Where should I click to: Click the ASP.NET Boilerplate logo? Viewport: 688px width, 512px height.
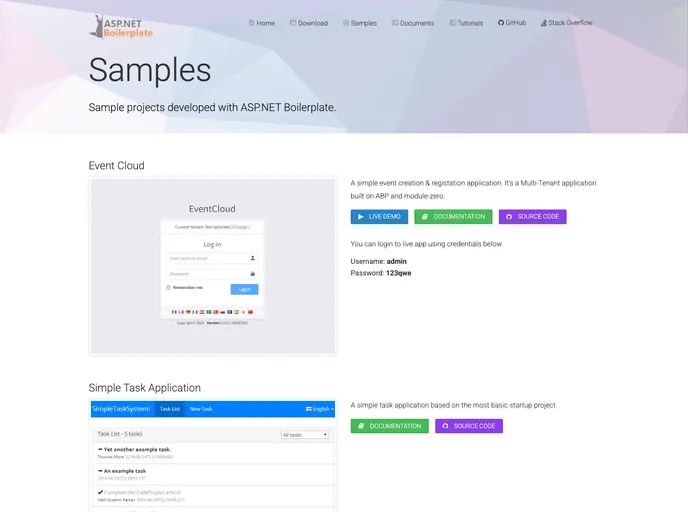[x=121, y=27]
